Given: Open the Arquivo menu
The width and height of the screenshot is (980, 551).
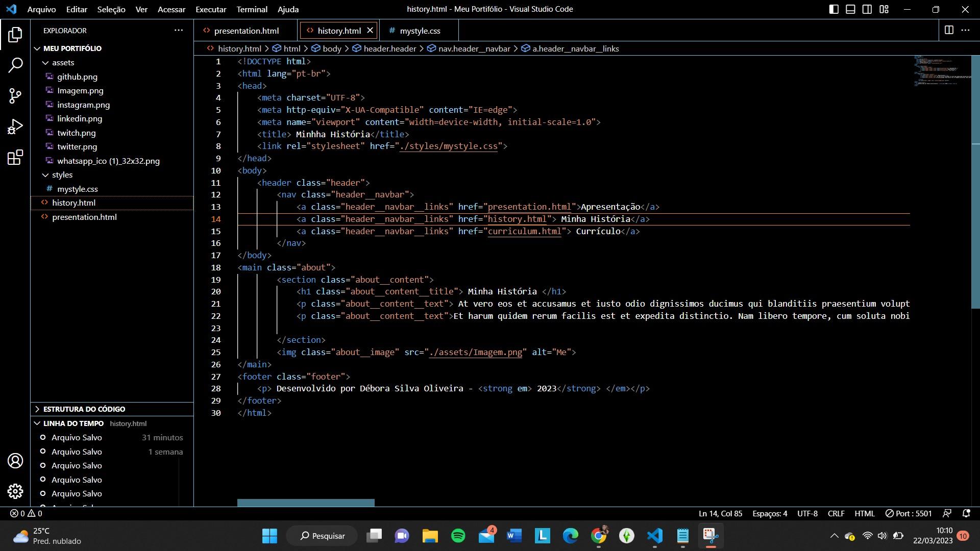Looking at the screenshot, I should tap(41, 9).
